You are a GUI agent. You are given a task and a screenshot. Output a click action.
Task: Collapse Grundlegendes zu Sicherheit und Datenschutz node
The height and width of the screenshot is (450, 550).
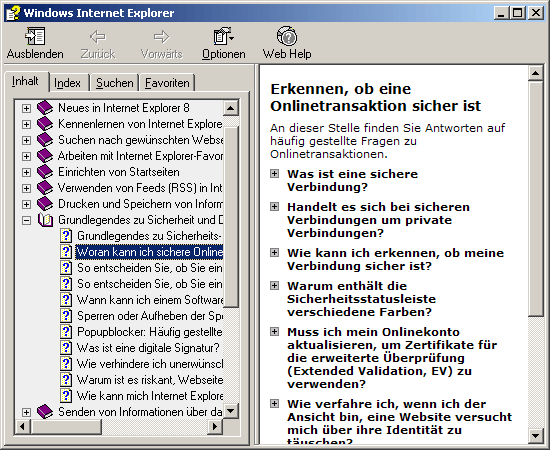(x=26, y=220)
